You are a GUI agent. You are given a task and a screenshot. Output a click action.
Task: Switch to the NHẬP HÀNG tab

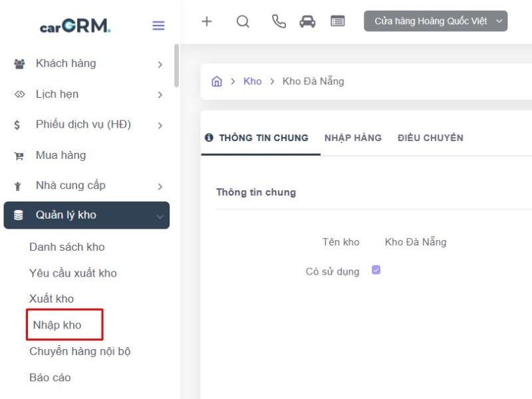click(x=353, y=138)
